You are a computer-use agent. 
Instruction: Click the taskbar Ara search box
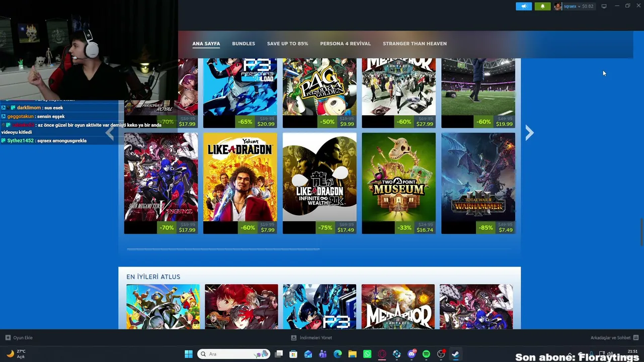click(234, 354)
